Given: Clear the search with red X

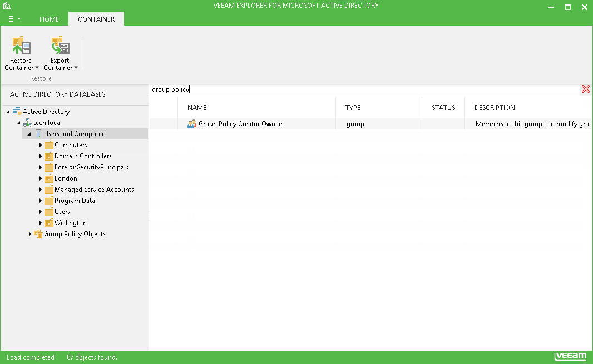Looking at the screenshot, I should click(x=585, y=89).
